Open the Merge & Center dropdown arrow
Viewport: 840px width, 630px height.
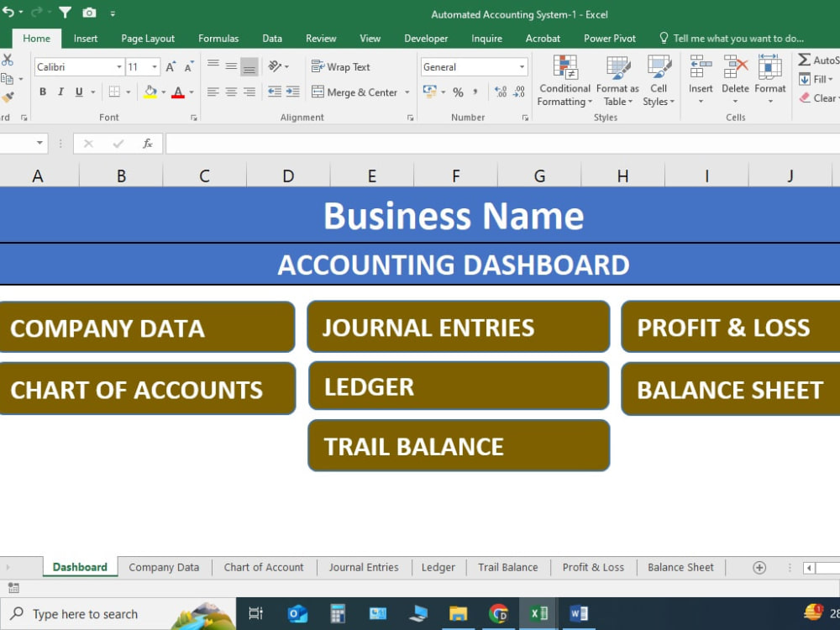(x=407, y=92)
